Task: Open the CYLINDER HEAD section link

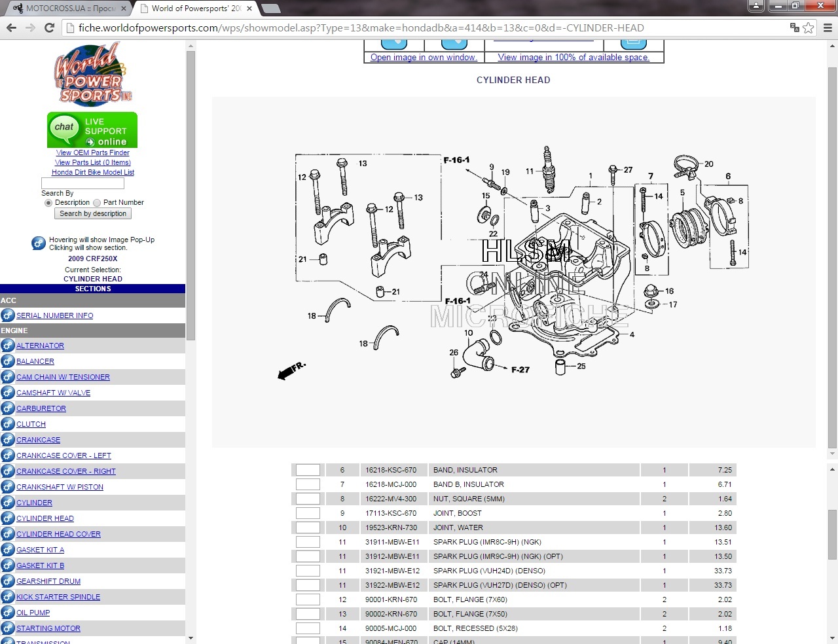Action: [x=45, y=518]
